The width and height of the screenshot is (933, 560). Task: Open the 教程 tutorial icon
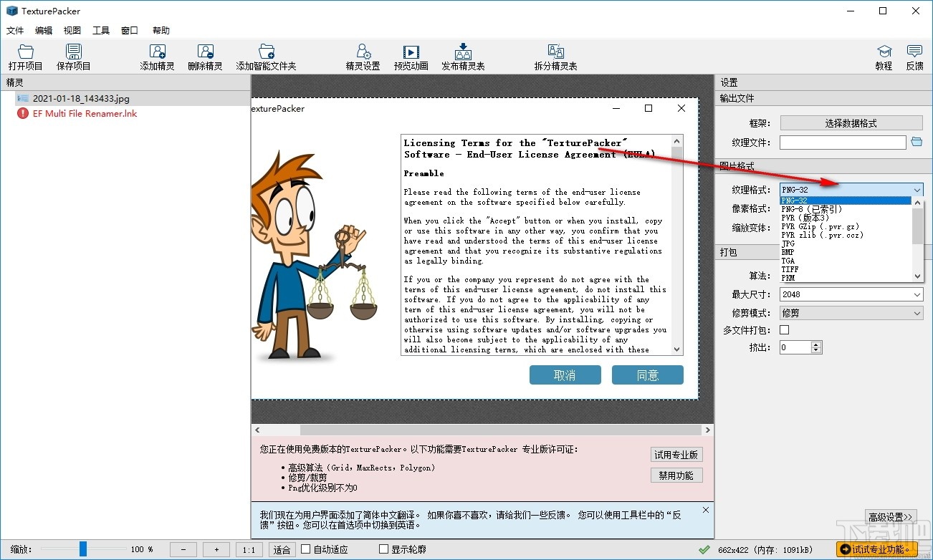click(884, 57)
